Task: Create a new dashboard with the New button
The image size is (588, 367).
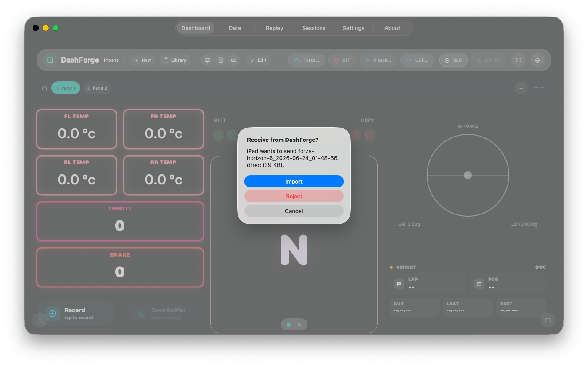Action: click(143, 60)
